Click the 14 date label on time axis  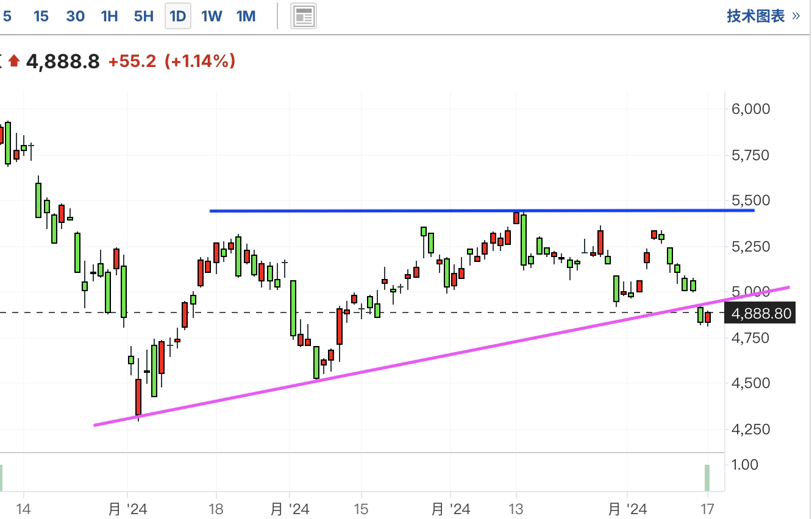[x=24, y=509]
